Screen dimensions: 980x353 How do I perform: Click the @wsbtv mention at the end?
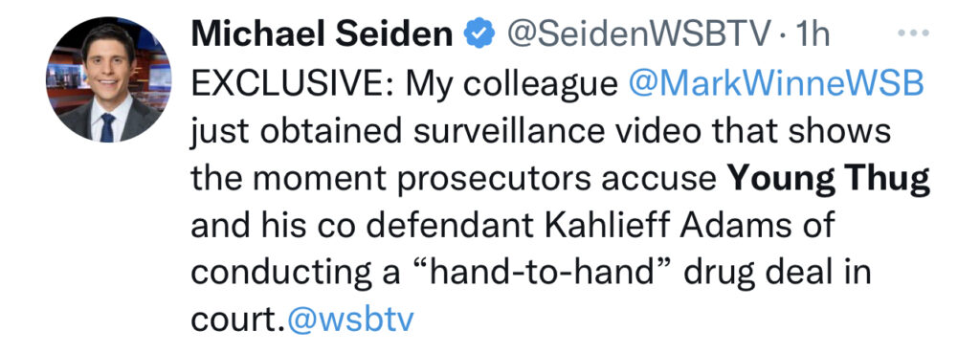click(350, 320)
